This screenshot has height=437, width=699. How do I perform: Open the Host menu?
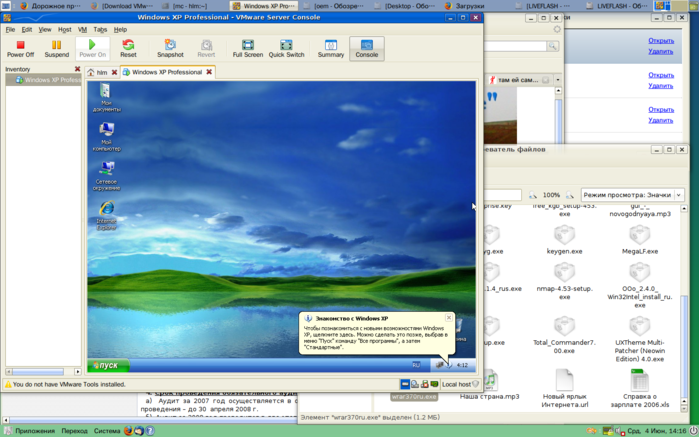pos(65,29)
